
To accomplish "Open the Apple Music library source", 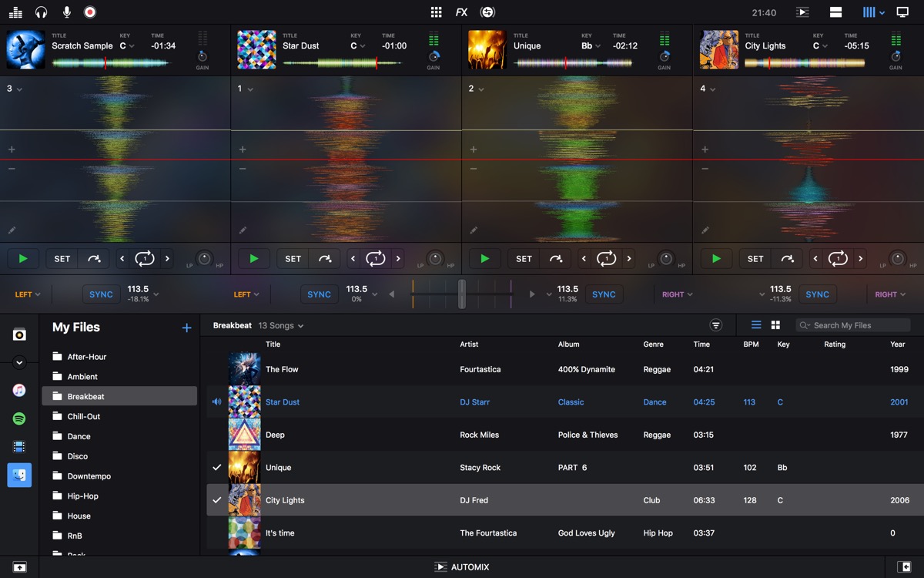I will (19, 389).
